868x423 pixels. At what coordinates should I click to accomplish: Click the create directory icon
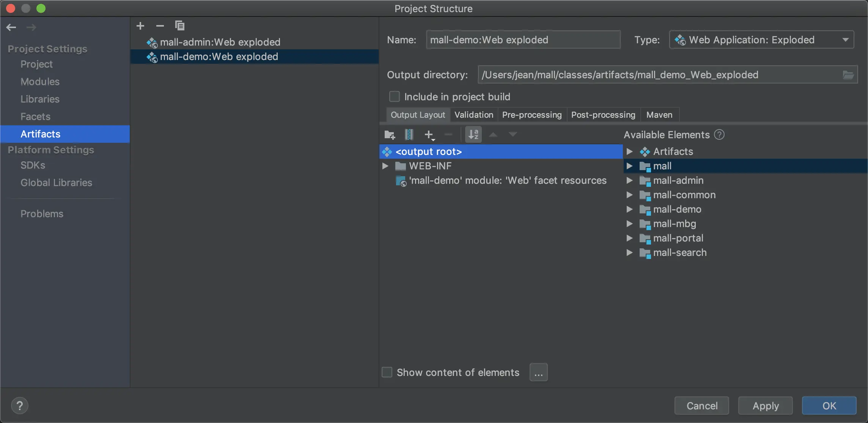pyautogui.click(x=389, y=134)
